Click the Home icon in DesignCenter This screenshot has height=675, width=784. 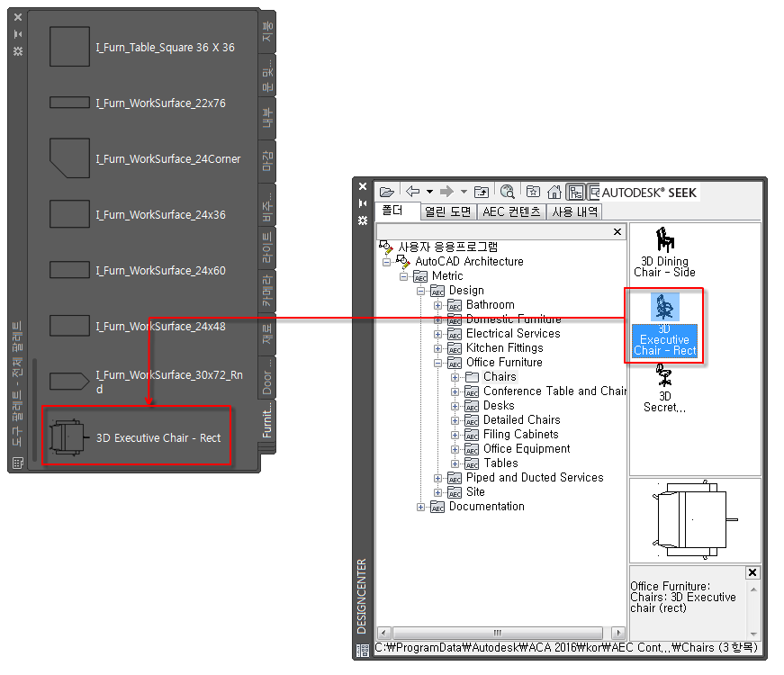pyautogui.click(x=554, y=192)
